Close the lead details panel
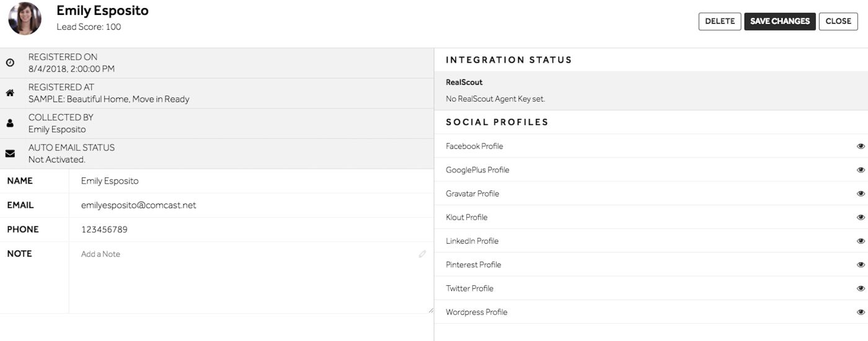The width and height of the screenshot is (868, 341). point(838,21)
